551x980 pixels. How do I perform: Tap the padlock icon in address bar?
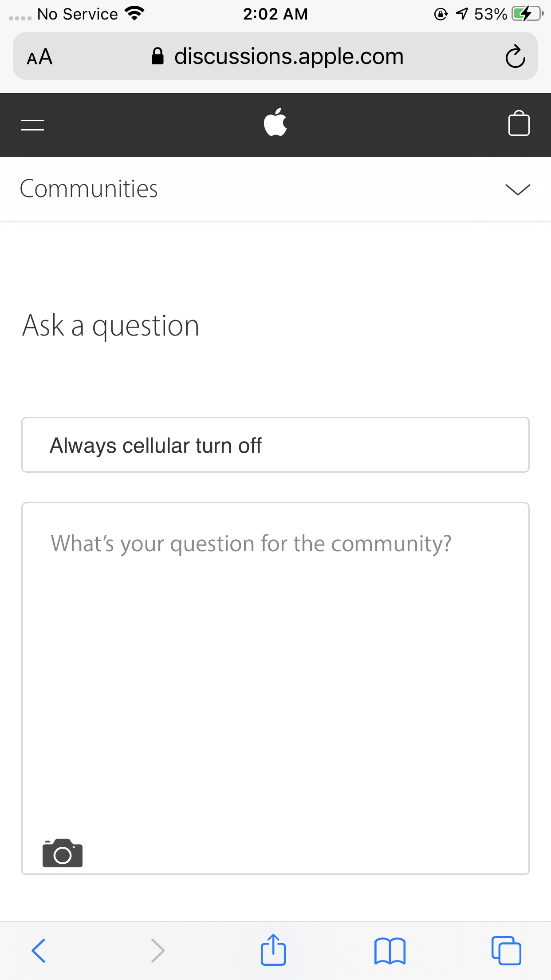click(157, 56)
